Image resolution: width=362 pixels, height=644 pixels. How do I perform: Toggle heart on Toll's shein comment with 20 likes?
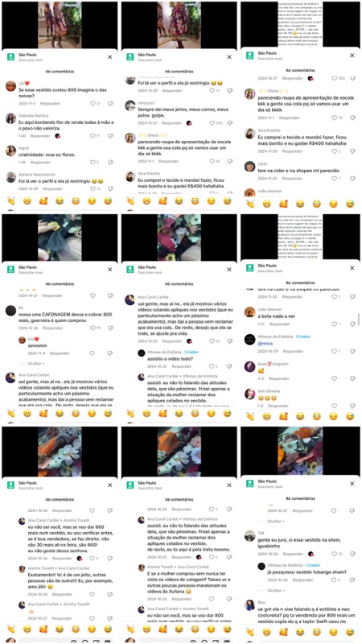332,554
